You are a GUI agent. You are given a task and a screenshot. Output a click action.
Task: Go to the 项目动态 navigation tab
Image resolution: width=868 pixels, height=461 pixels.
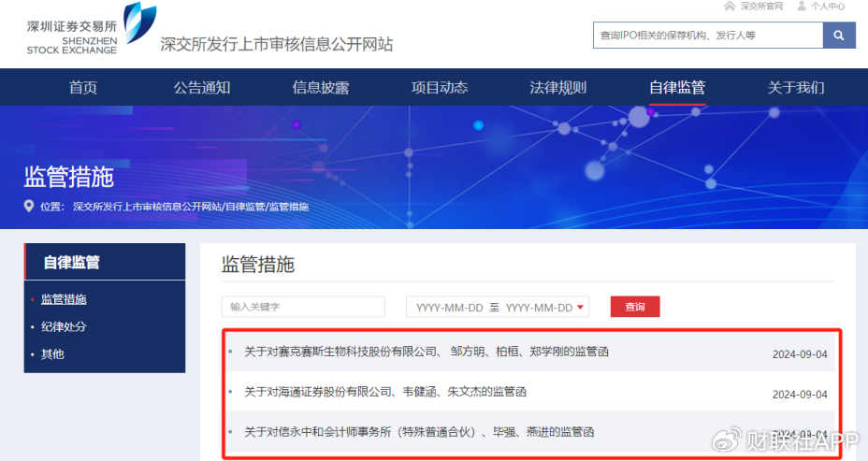click(x=440, y=88)
